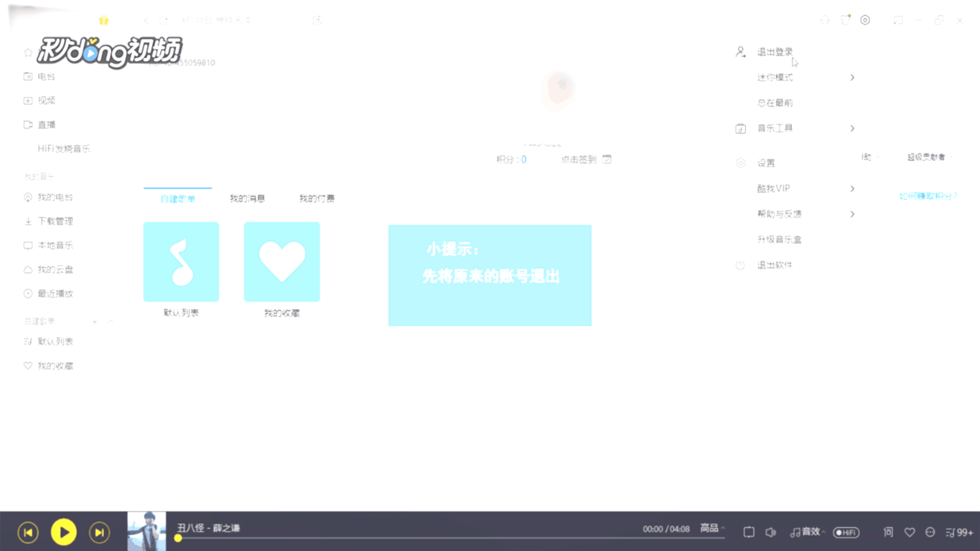Skip to the next track

pyautogui.click(x=99, y=533)
